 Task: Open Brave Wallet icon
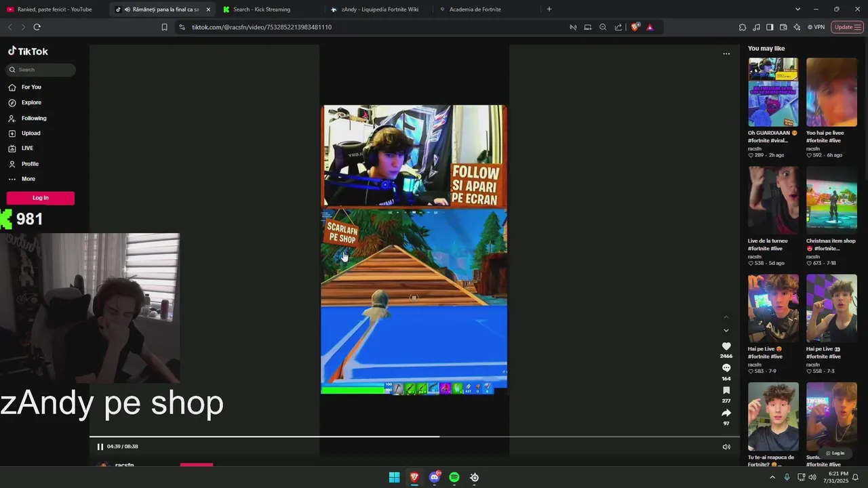coord(783,27)
